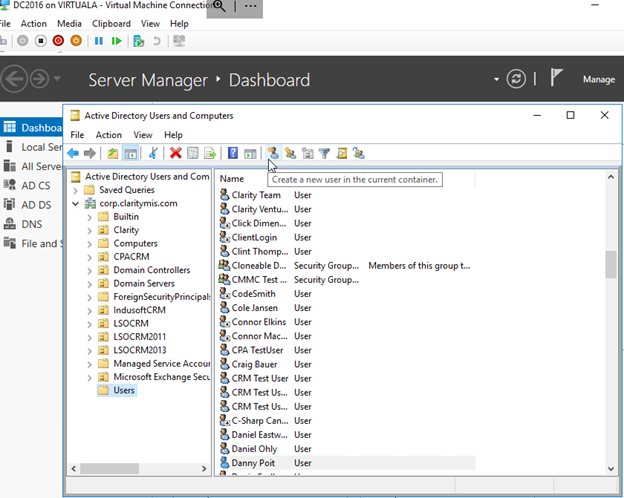
Task: Click the red Shut Down VM button
Action: (x=58, y=41)
